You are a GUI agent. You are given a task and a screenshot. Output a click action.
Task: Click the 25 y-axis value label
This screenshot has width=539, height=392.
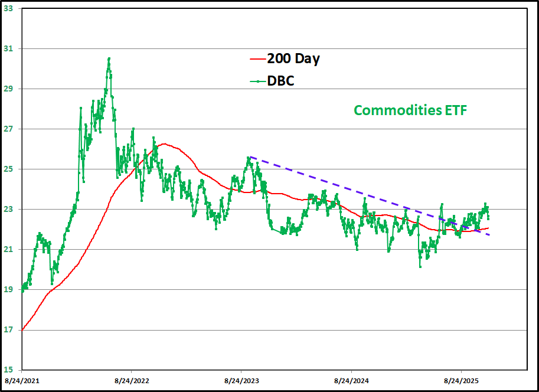[8, 169]
